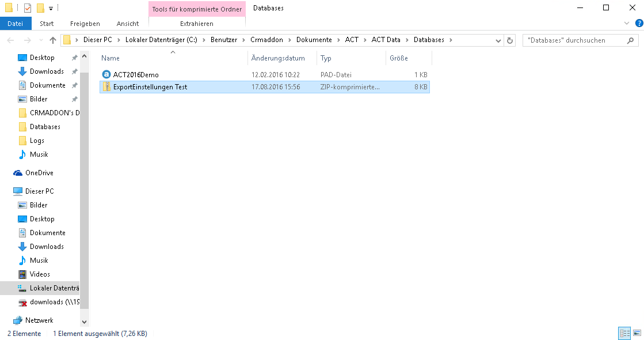This screenshot has height=340, width=644.
Task: Select Logs folder in sidebar
Action: coord(37,141)
